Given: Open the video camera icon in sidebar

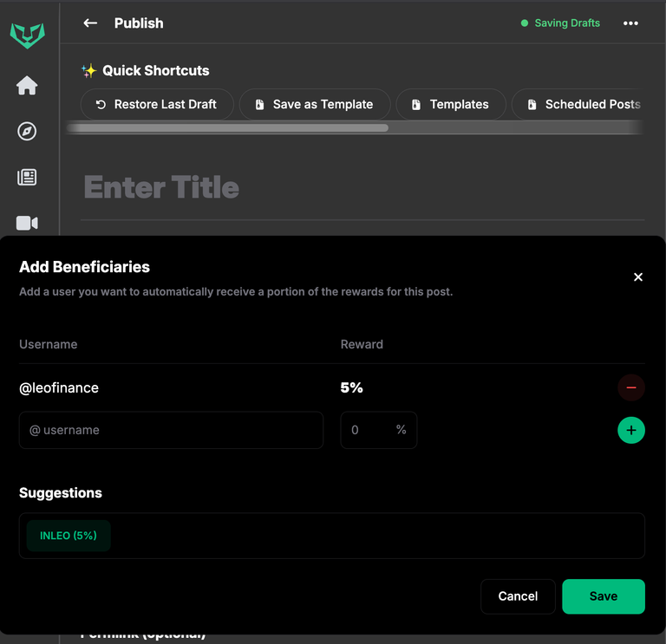Looking at the screenshot, I should coord(27,223).
